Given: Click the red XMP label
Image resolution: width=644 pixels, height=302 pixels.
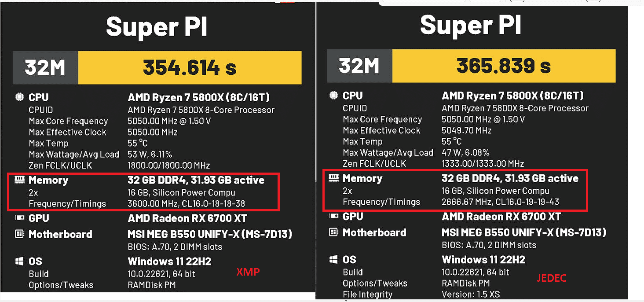Looking at the screenshot, I should 248,272.
